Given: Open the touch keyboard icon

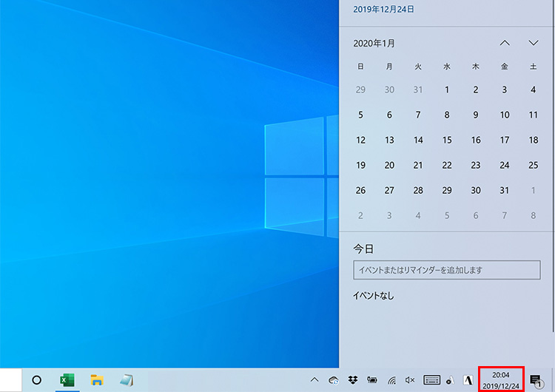Looking at the screenshot, I should (431, 380).
